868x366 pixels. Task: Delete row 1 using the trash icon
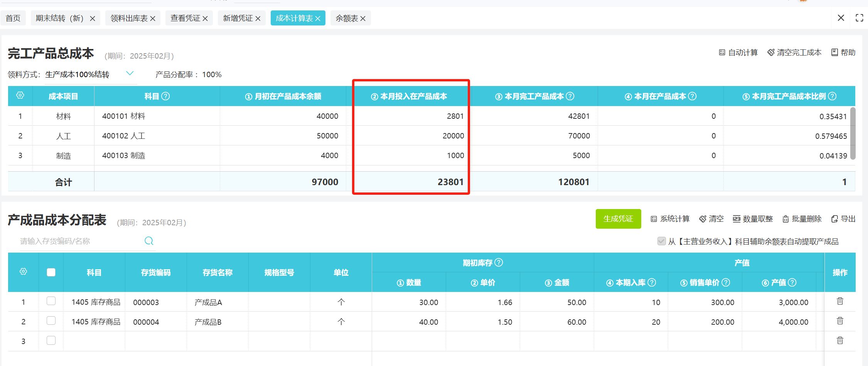tap(839, 301)
